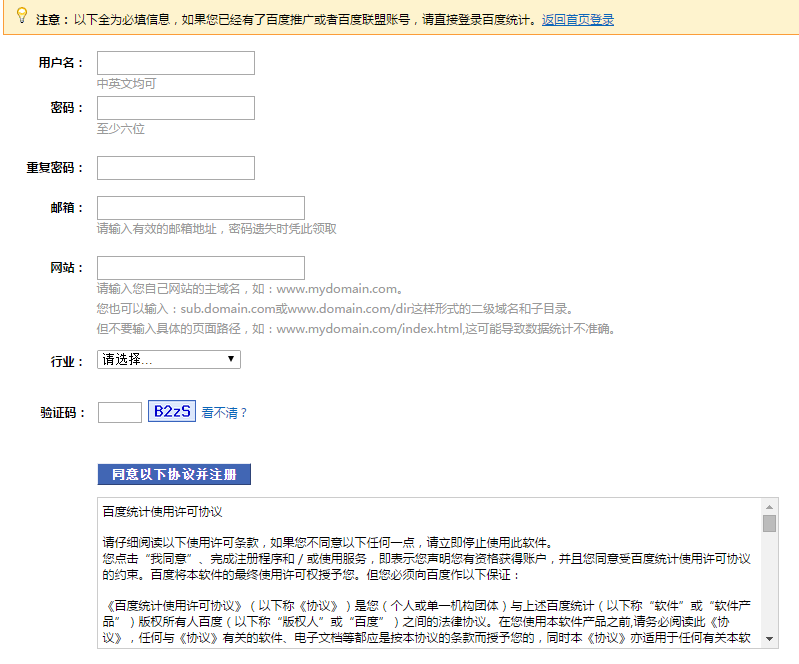The height and width of the screenshot is (664, 799).
Task: Click the 行业 field label
Action: (x=66, y=360)
